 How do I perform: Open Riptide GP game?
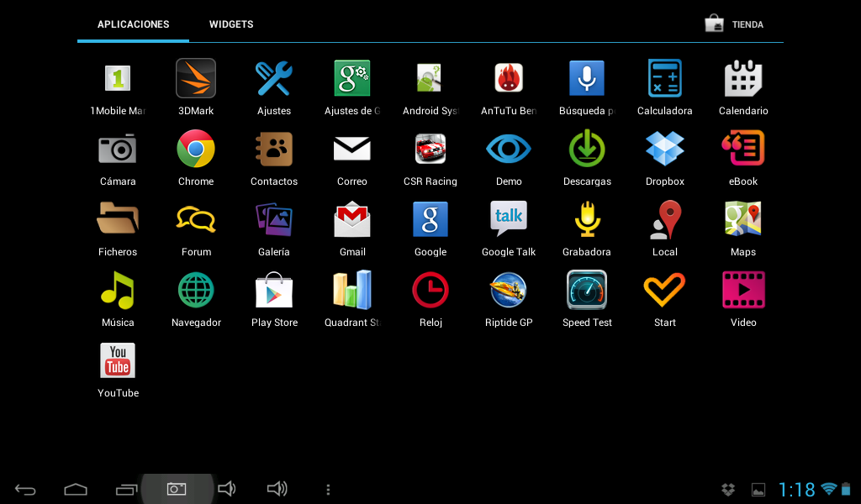[x=509, y=291]
